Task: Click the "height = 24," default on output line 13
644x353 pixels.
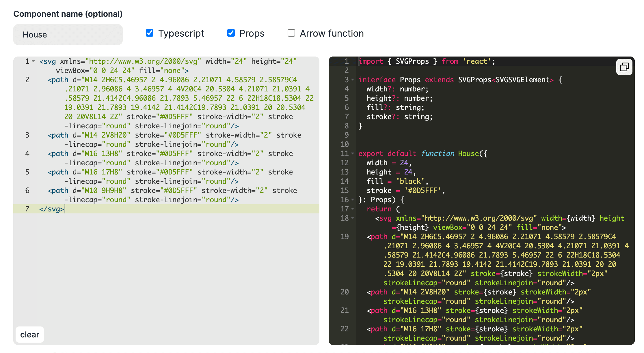Action: click(391, 172)
